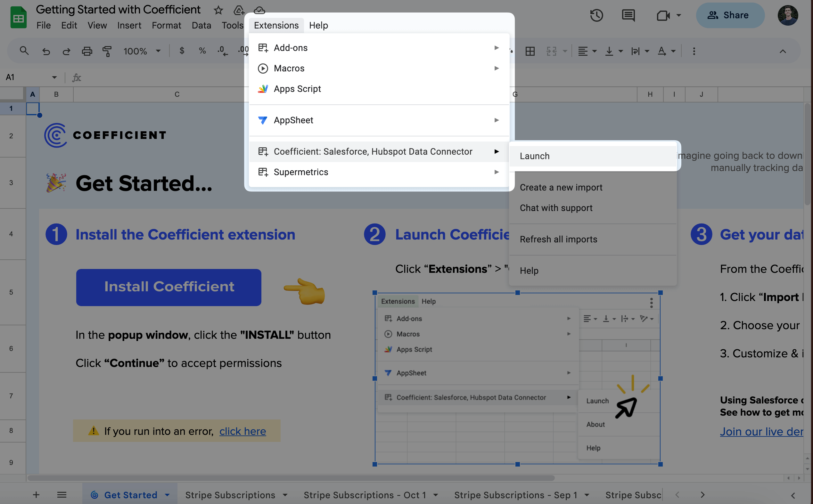Open the Data menu

tap(201, 25)
